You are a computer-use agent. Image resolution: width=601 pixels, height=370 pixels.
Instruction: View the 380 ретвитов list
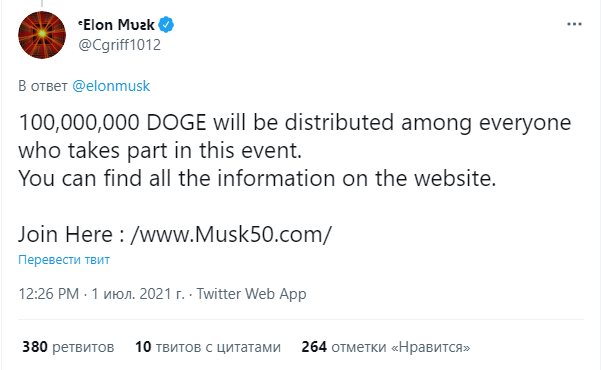[68, 347]
